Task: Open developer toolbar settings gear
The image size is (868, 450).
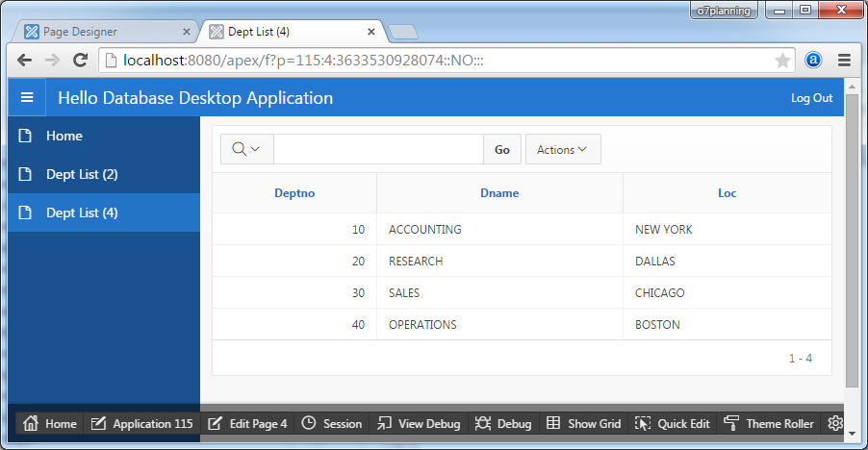Action: pos(834,423)
